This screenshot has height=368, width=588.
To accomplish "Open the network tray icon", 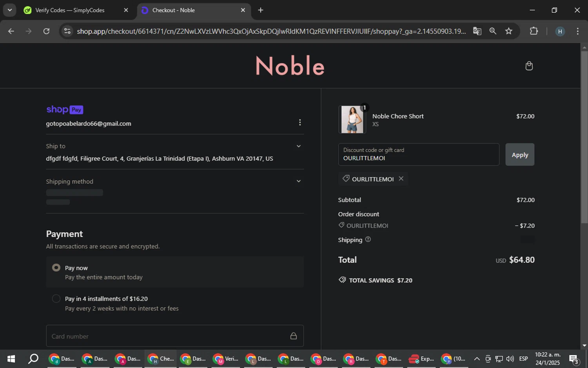I will coord(499,359).
